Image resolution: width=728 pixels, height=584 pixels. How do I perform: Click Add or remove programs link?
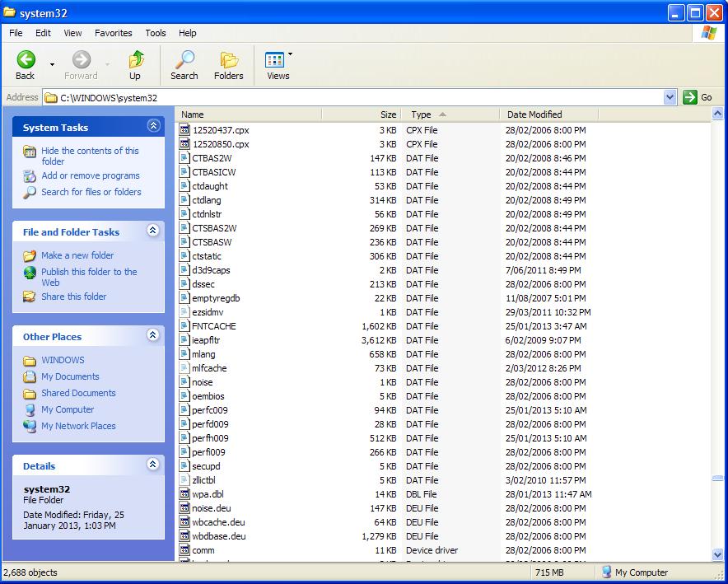point(91,175)
